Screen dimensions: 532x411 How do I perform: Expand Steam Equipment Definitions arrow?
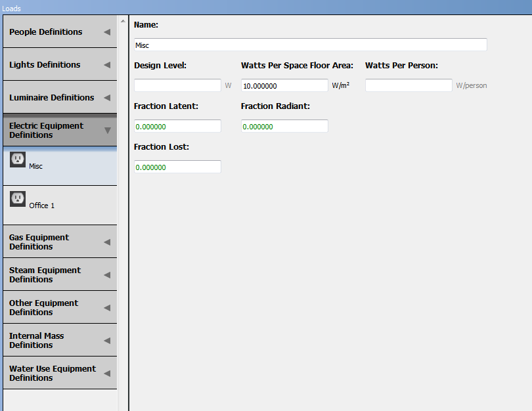[107, 275]
